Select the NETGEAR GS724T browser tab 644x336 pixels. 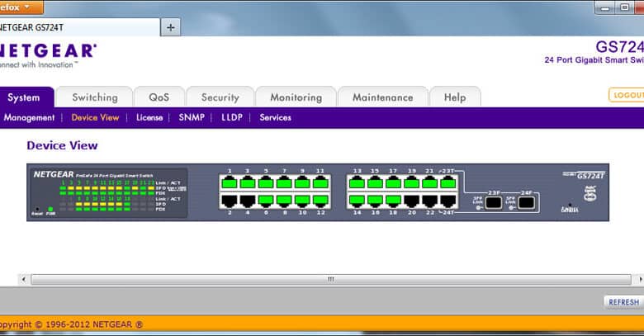(x=78, y=27)
